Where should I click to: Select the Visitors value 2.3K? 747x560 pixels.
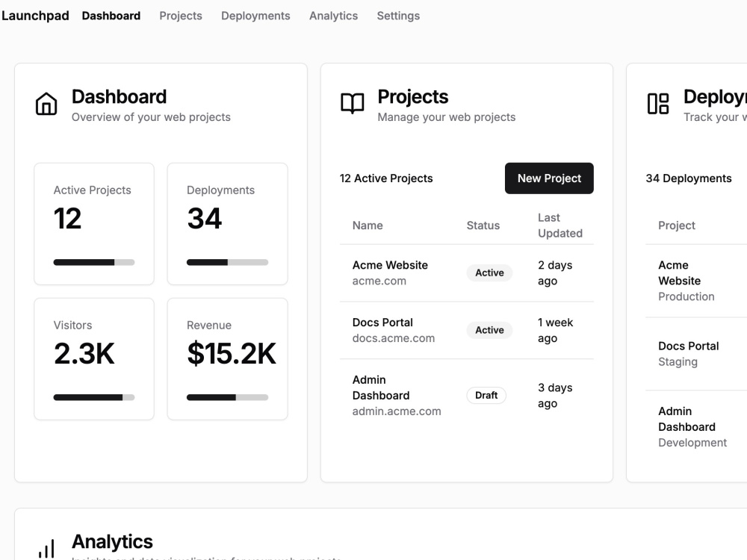(x=84, y=354)
